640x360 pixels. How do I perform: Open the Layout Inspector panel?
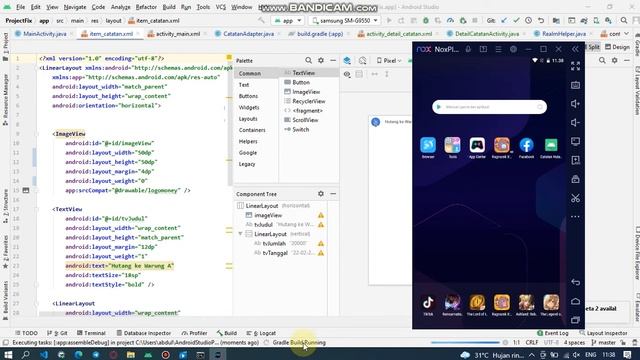603,333
